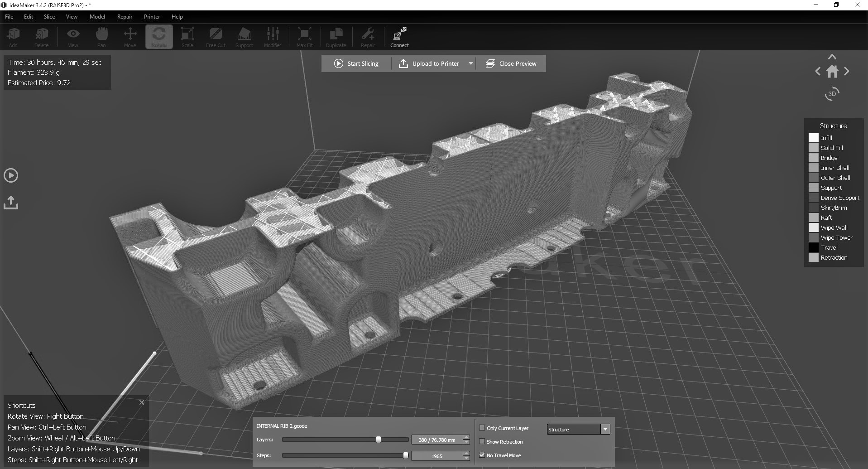Uncheck the No Travel Move checkbox
The height and width of the screenshot is (469, 868).
[482, 455]
